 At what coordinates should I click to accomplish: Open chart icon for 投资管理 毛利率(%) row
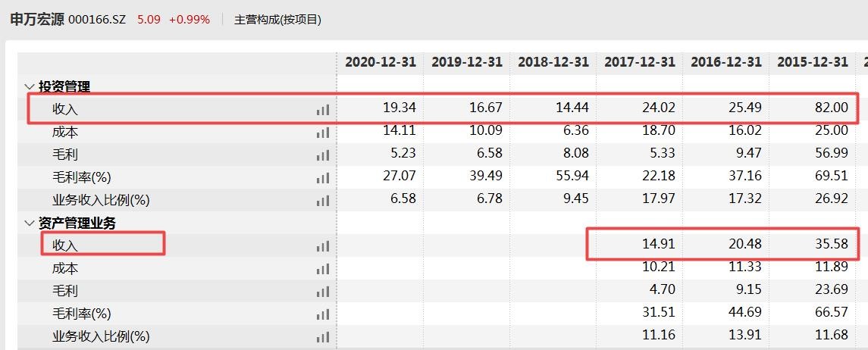click(x=323, y=178)
